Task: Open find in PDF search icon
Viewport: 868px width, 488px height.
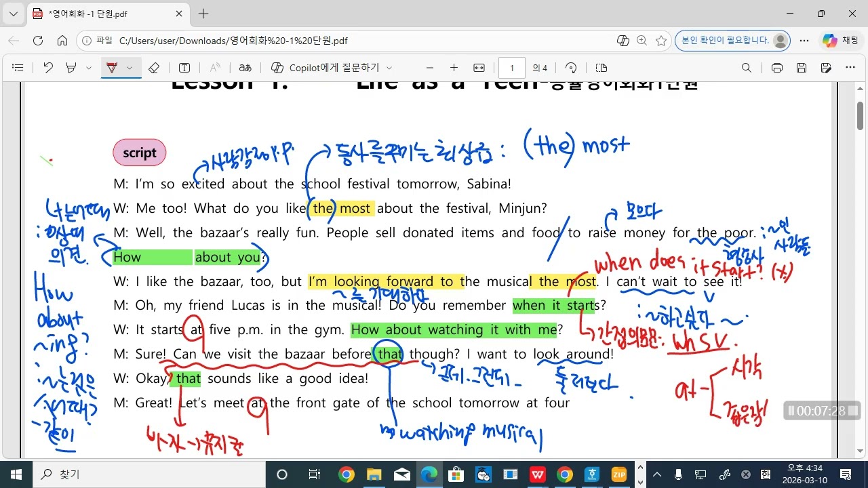Action: click(747, 68)
